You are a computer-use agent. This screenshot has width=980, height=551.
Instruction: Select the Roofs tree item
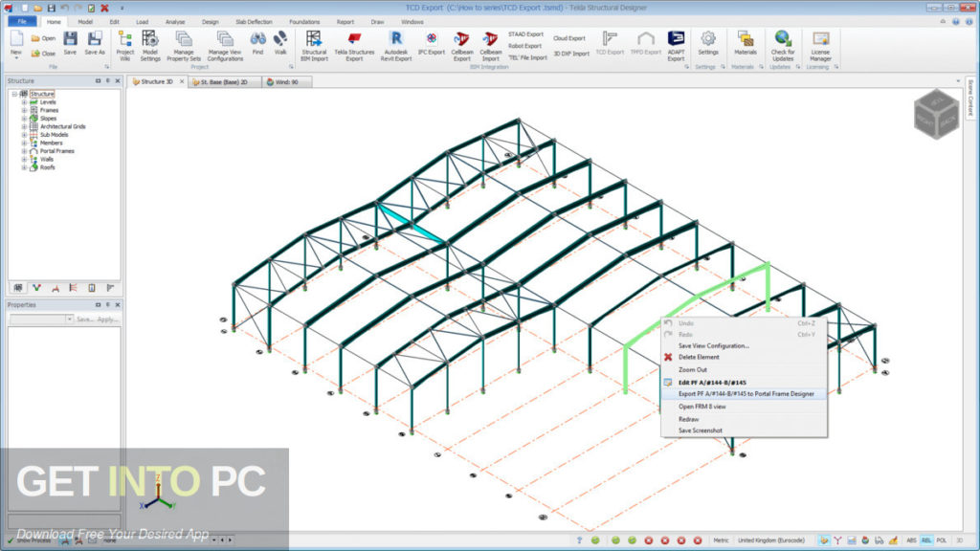click(x=48, y=167)
